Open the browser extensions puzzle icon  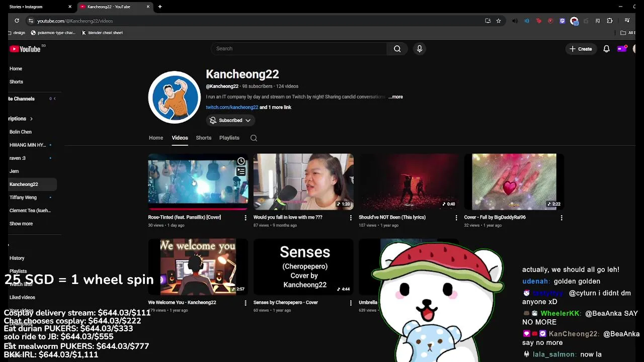click(x=610, y=21)
